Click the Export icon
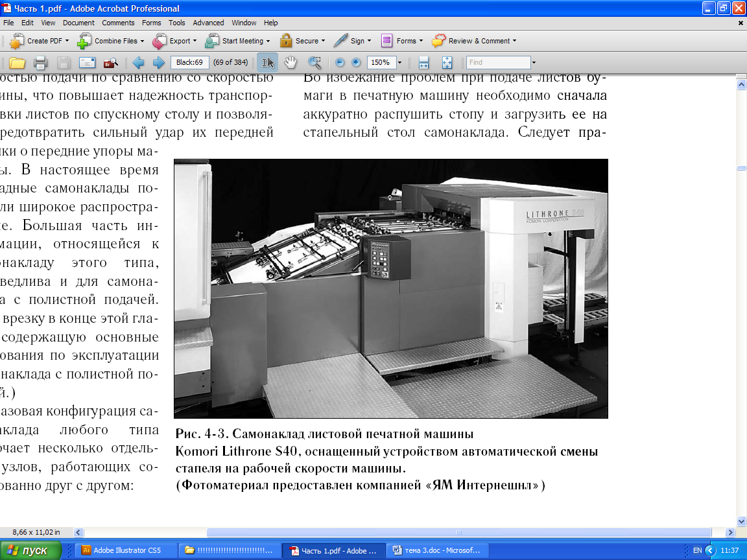This screenshot has width=747, height=560. pos(160,41)
